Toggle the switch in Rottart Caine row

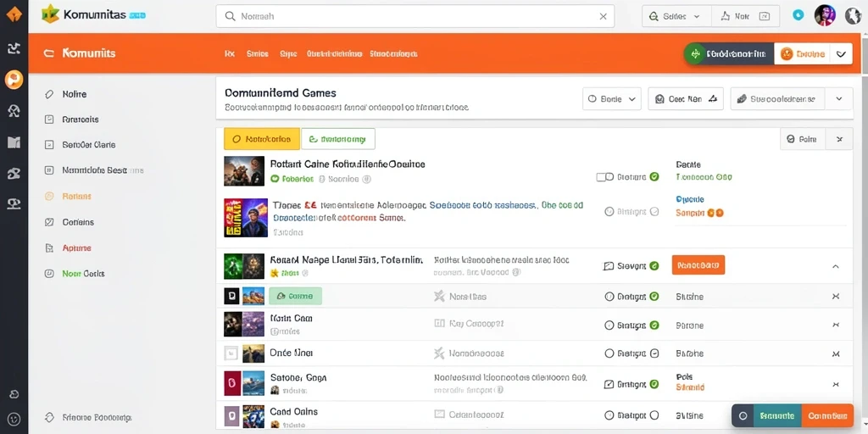(604, 177)
